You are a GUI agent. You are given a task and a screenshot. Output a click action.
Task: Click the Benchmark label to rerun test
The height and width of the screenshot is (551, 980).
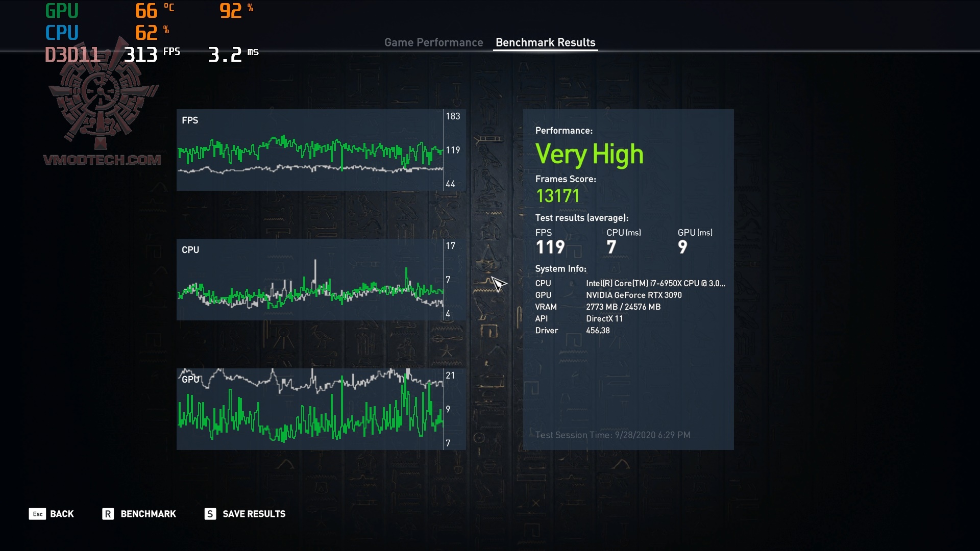point(148,514)
